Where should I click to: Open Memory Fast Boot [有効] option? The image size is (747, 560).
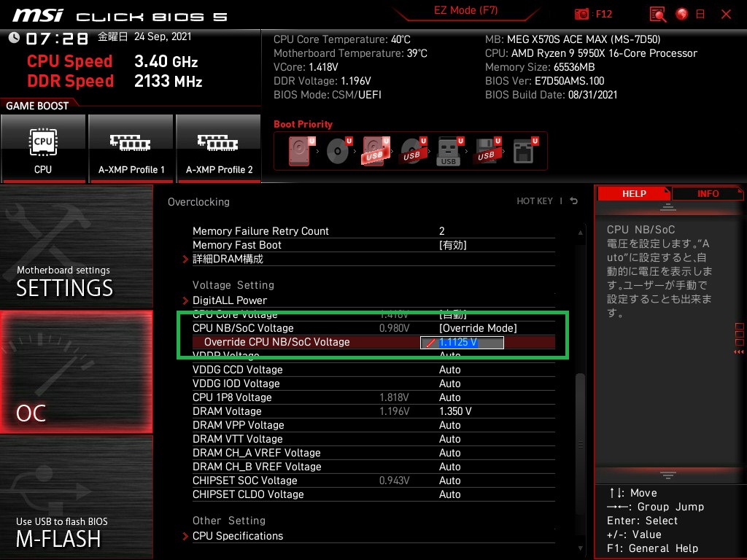tap(452, 245)
